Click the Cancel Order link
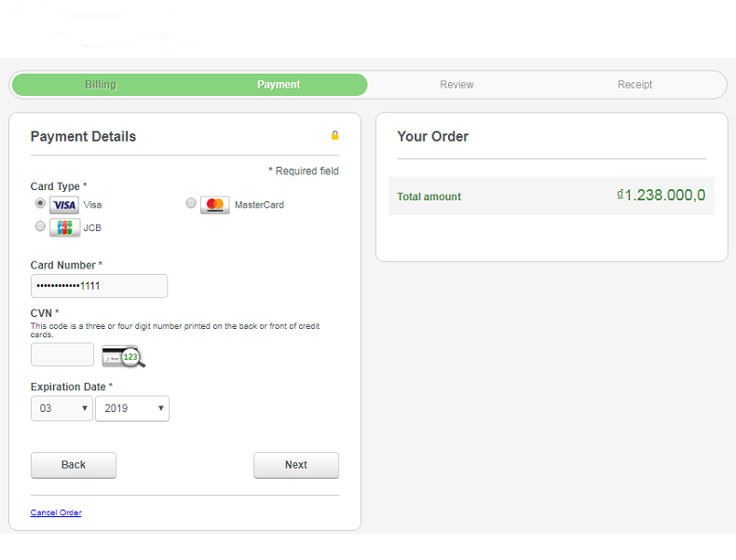This screenshot has height=560, width=736. click(x=56, y=512)
